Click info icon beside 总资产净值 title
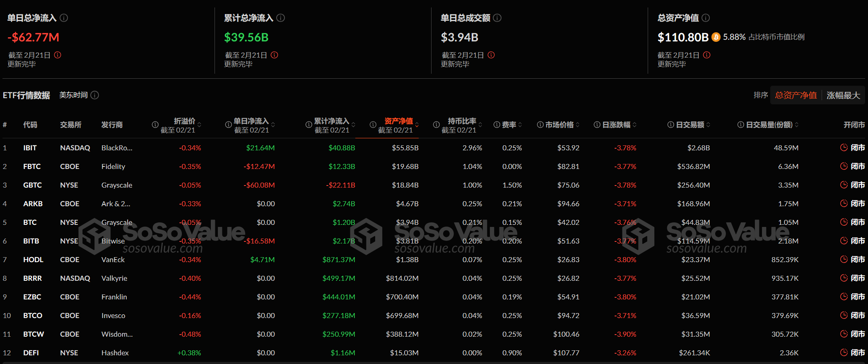This screenshot has height=364, width=868. (x=706, y=18)
